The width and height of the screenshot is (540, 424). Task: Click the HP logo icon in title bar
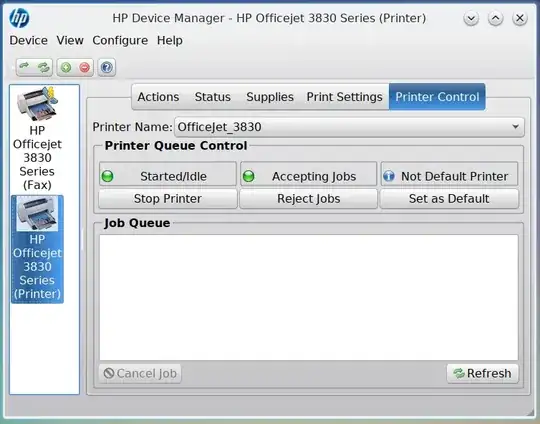[19, 18]
